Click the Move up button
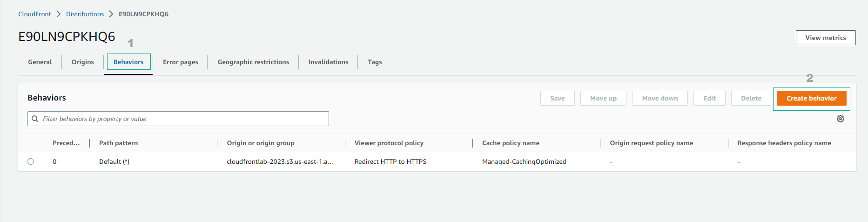Image resolution: width=868 pixels, height=222 pixels. (x=603, y=98)
